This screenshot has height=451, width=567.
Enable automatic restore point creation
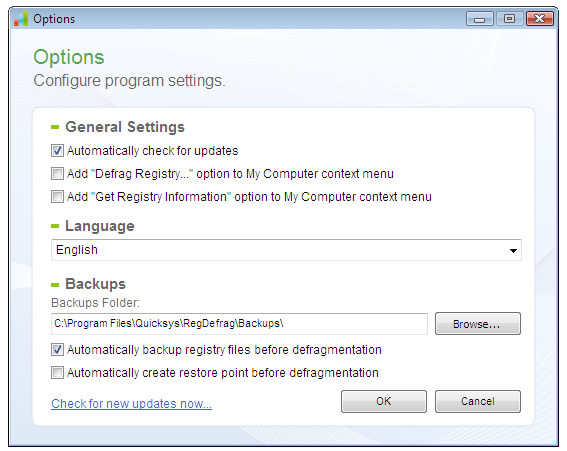57,373
